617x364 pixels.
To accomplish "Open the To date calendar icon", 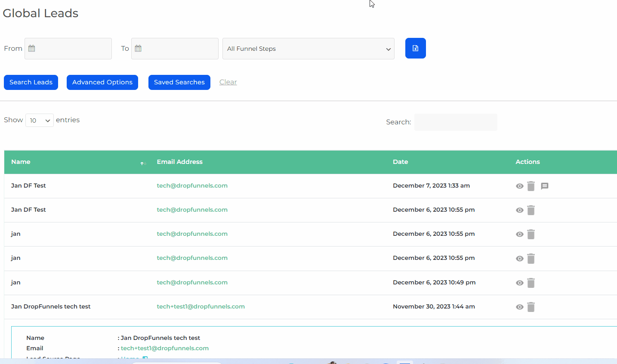I will (138, 49).
